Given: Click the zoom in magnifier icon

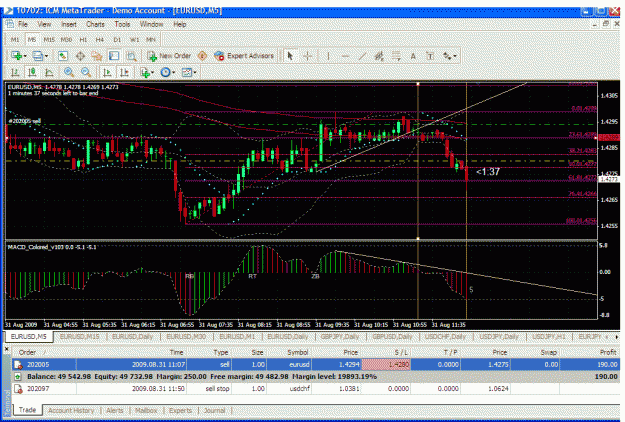Looking at the screenshot, I should (x=69, y=72).
